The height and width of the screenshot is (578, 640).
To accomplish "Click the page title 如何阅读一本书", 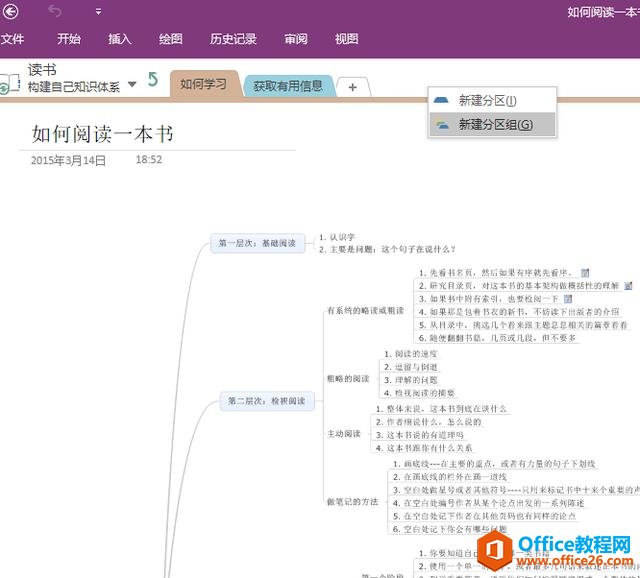I will click(108, 134).
